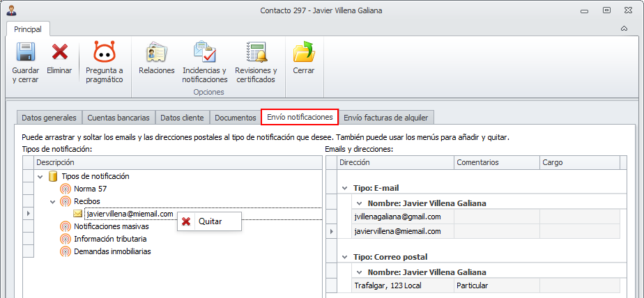Click row indicator arrow beside Recibos email row
The width and height of the screenshot is (644, 298).
tap(28, 214)
